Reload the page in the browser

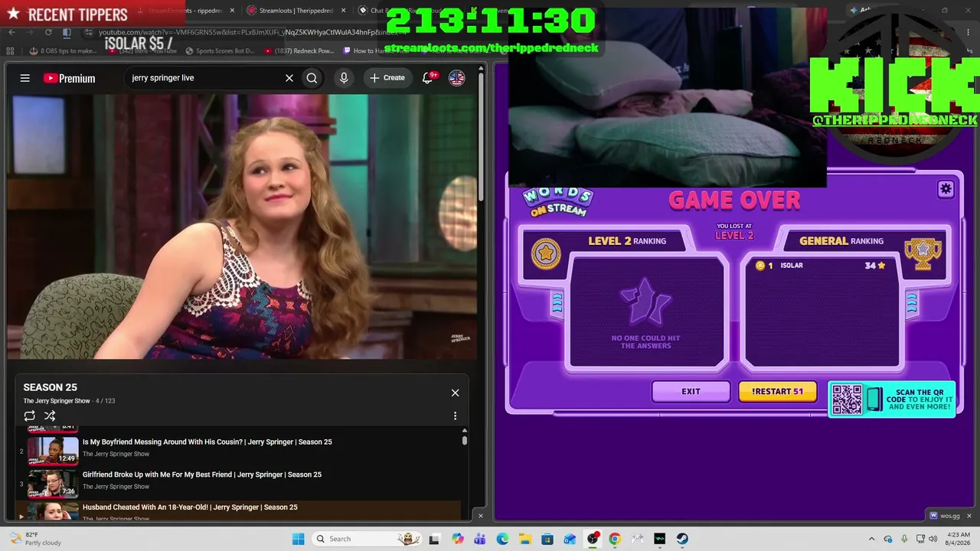[48, 33]
